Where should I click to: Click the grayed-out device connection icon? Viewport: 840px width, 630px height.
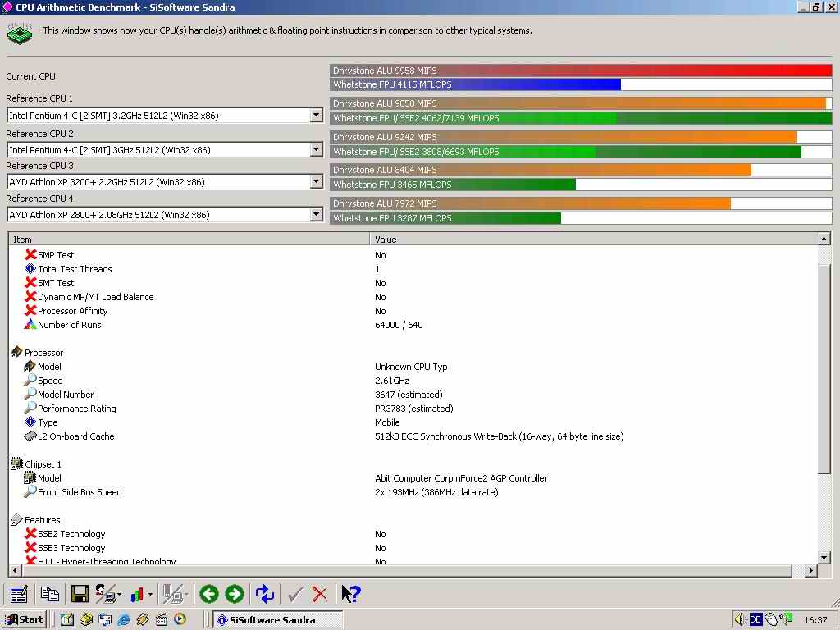click(172, 594)
